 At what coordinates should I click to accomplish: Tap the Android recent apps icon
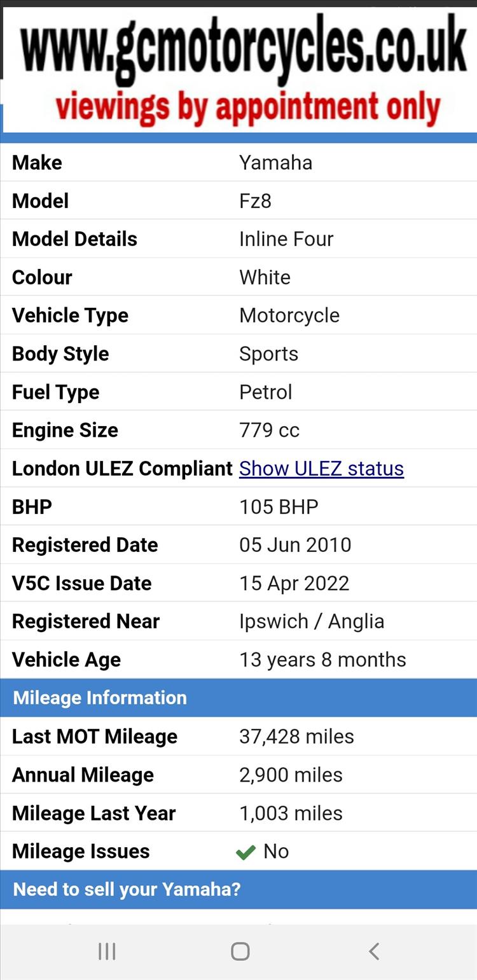click(107, 951)
